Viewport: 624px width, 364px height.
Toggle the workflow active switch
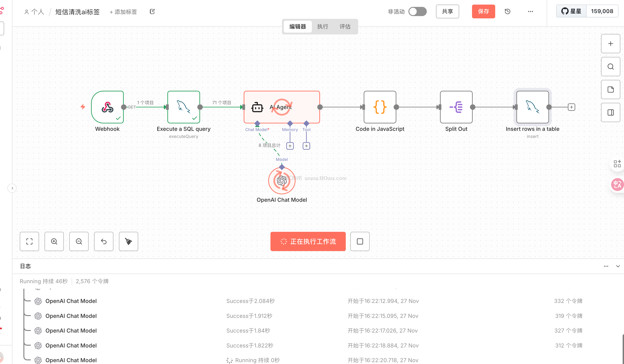[417, 11]
